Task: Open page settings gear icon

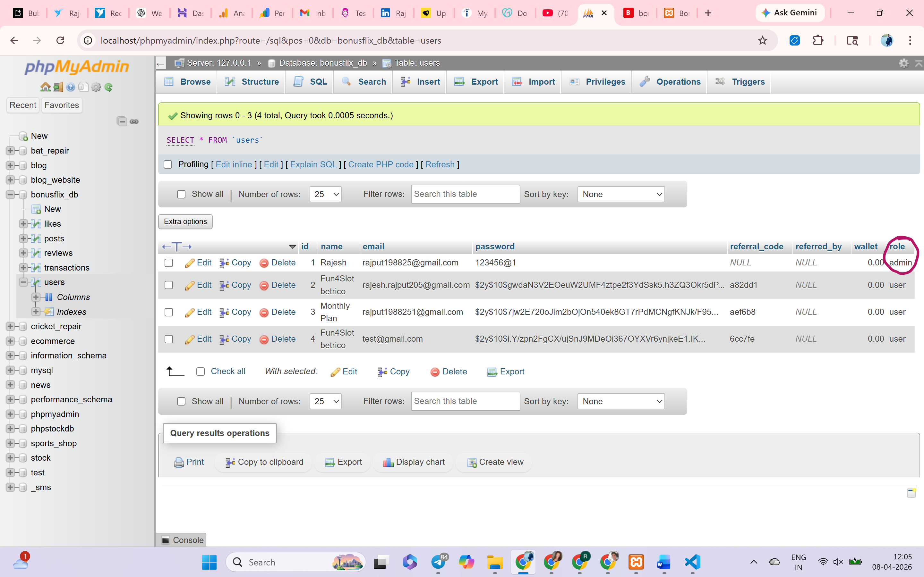Action: (x=903, y=63)
